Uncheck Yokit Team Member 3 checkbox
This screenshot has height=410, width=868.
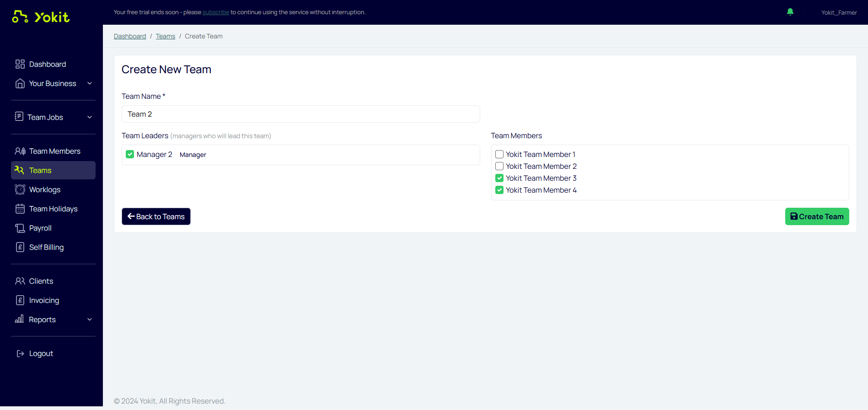pos(499,178)
